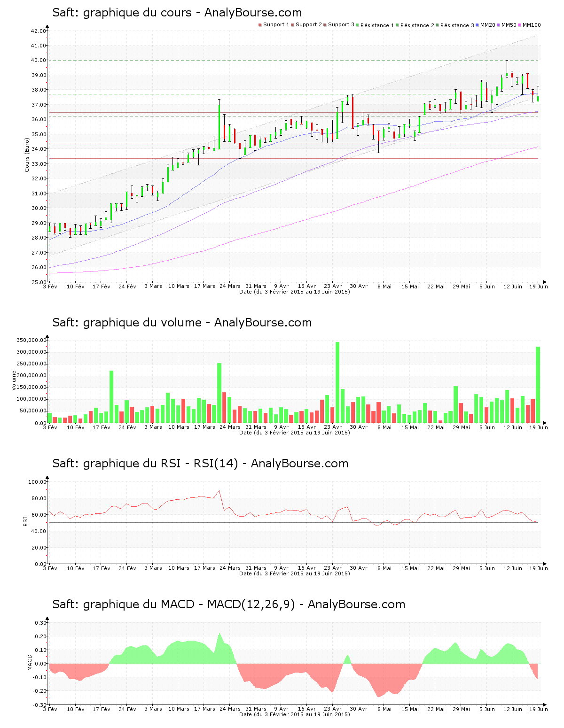Click the 'RSI' y-axis label
The image size is (564, 728).
pyautogui.click(x=25, y=521)
